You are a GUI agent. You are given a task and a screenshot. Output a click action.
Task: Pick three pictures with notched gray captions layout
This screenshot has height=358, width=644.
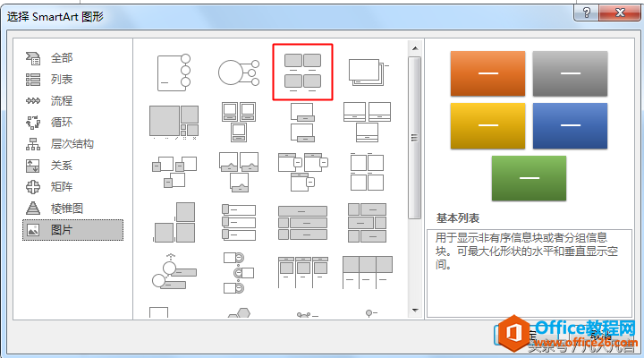tap(239, 172)
